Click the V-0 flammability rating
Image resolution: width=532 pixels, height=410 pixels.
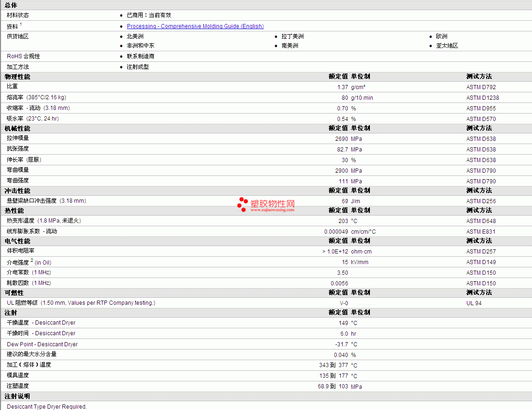344,303
